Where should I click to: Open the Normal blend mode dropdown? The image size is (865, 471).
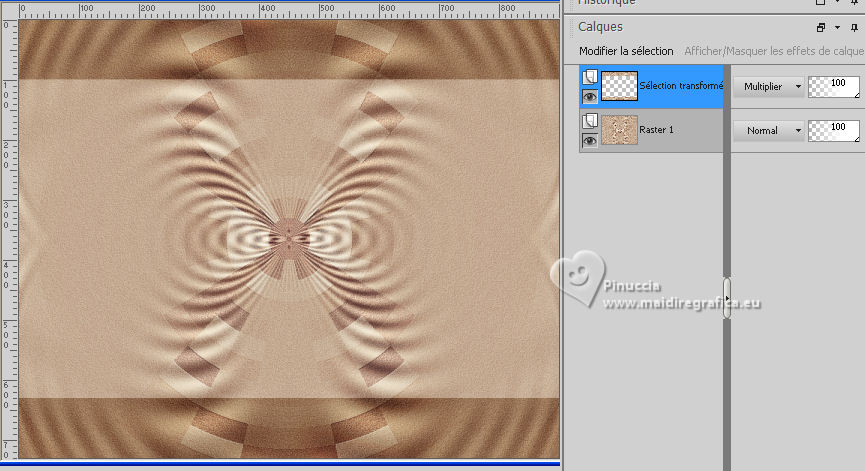[769, 131]
